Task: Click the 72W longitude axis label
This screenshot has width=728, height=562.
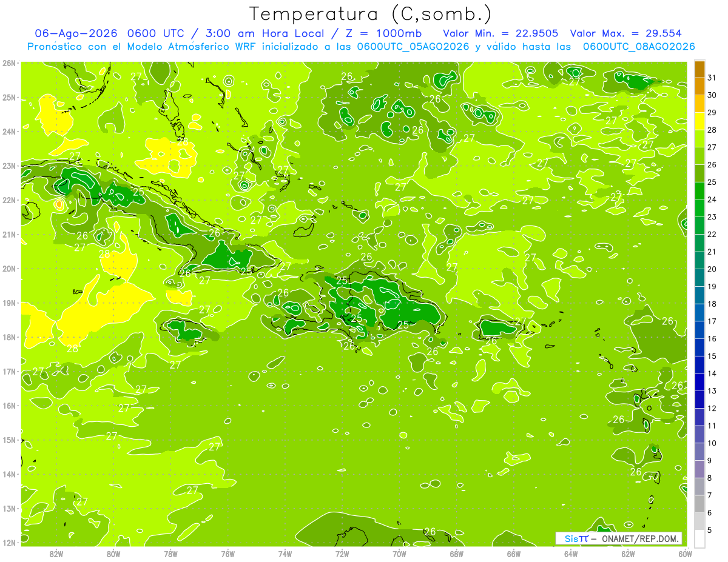Action: tap(342, 554)
